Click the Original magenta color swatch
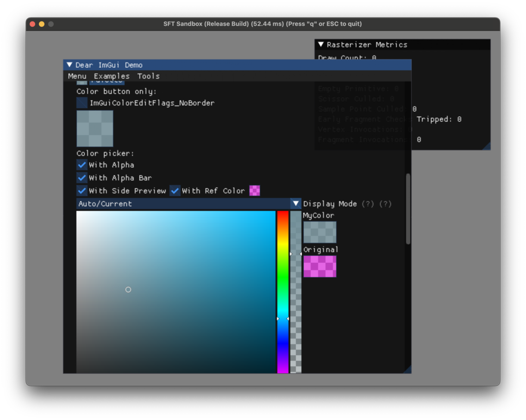The height and width of the screenshot is (420, 526). pyautogui.click(x=319, y=266)
